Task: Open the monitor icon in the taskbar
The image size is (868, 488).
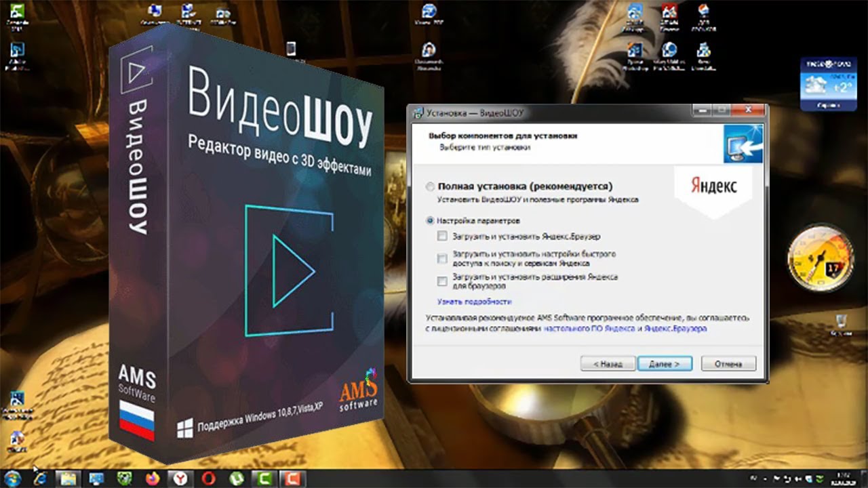Action: pyautogui.click(x=96, y=478)
